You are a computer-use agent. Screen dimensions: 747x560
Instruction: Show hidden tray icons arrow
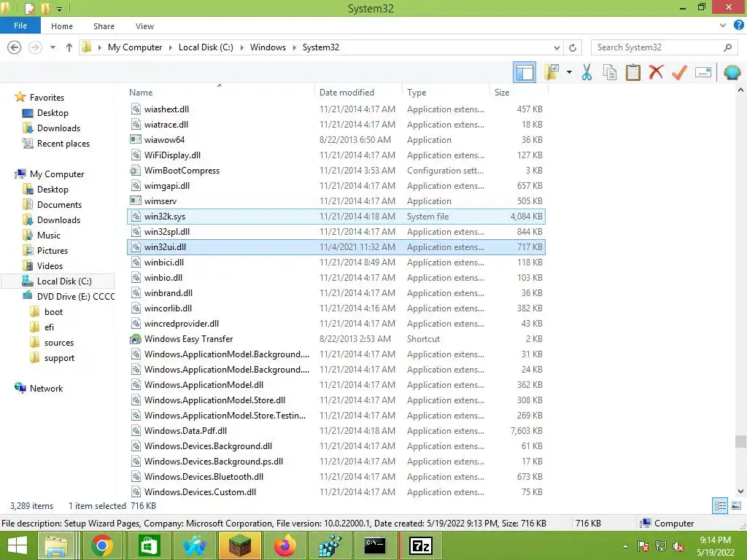click(625, 546)
